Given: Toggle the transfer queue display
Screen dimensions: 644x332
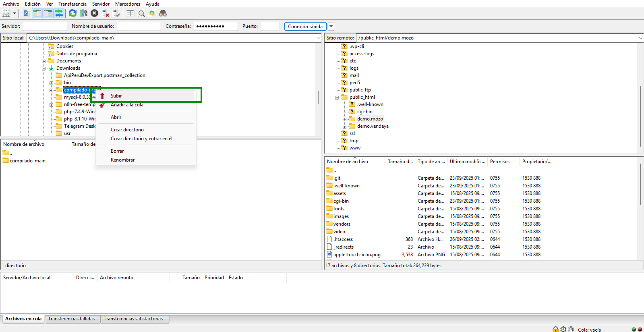Looking at the screenshot, I should click(59, 13).
